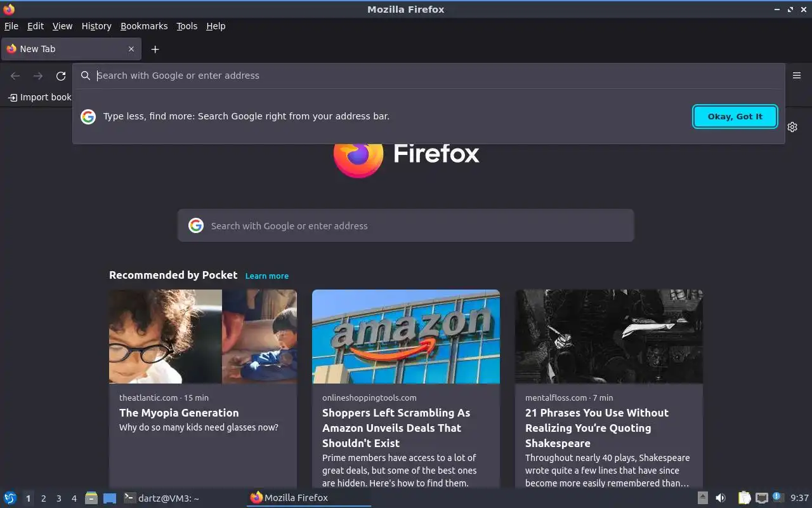Viewport: 812px width, 508px height.
Task: Click the show desktop icon in taskbar
Action: (110, 498)
